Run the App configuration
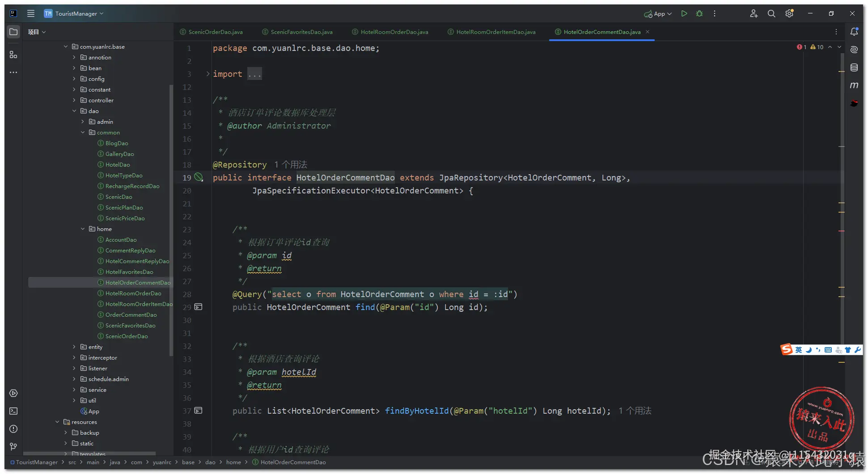The image size is (868, 474). tap(684, 13)
